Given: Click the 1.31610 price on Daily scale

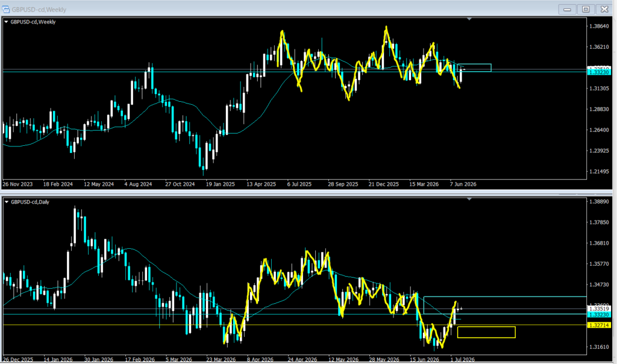Looking at the screenshot, I should click(x=599, y=347).
